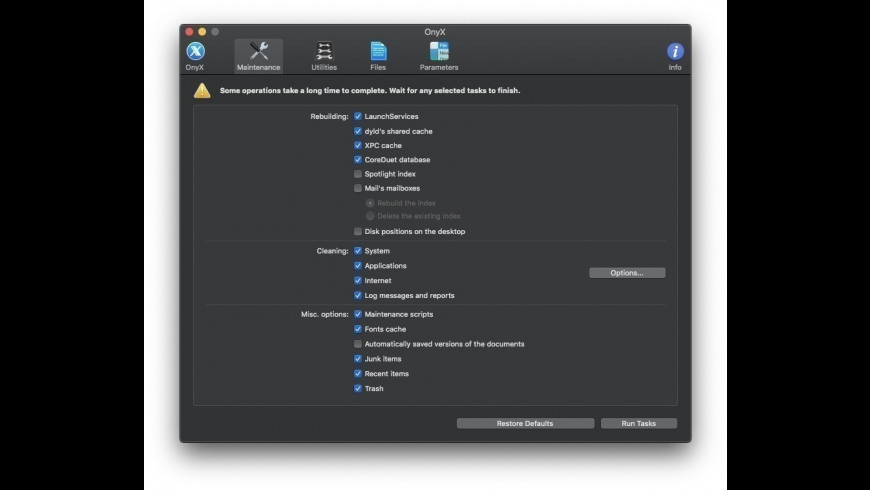Image resolution: width=870 pixels, height=490 pixels.
Task: Select Rebuild the index radio button
Action: pos(370,203)
